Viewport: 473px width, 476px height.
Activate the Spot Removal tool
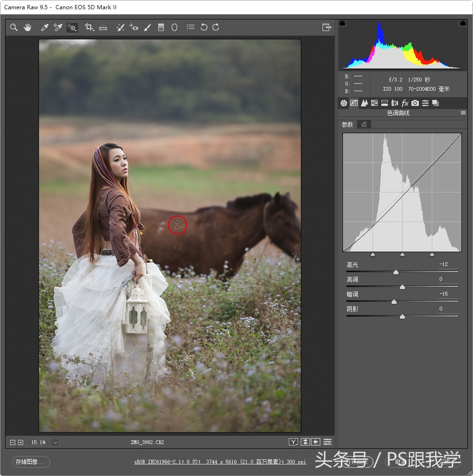coord(120,27)
